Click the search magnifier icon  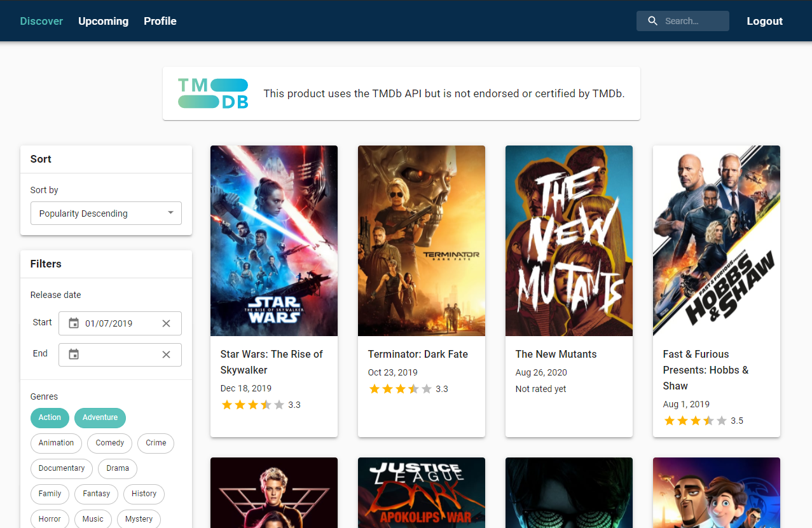pyautogui.click(x=652, y=21)
